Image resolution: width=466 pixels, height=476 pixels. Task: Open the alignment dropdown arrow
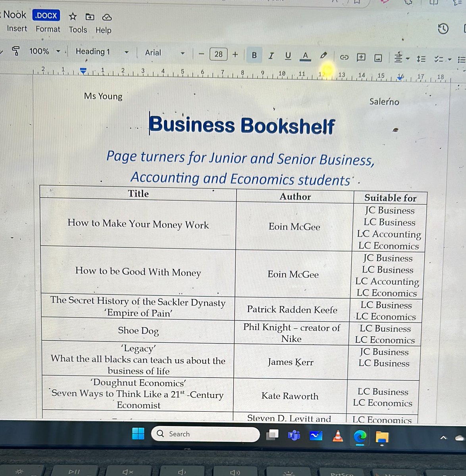408,59
